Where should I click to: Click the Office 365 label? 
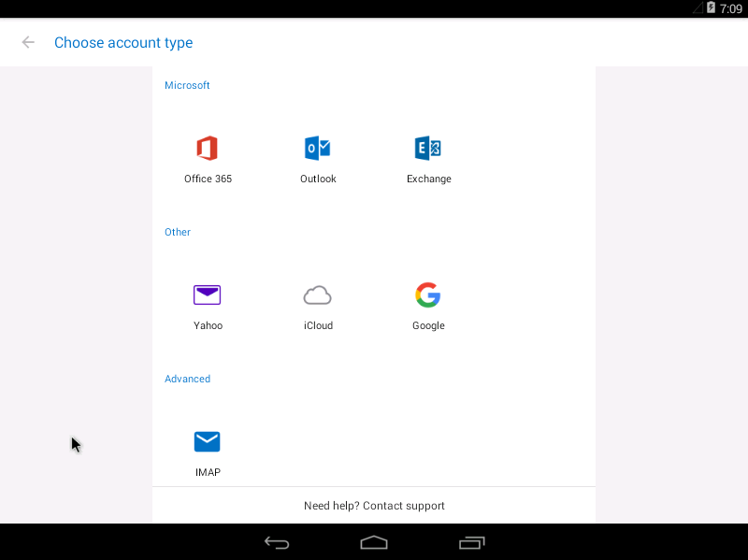pos(208,179)
